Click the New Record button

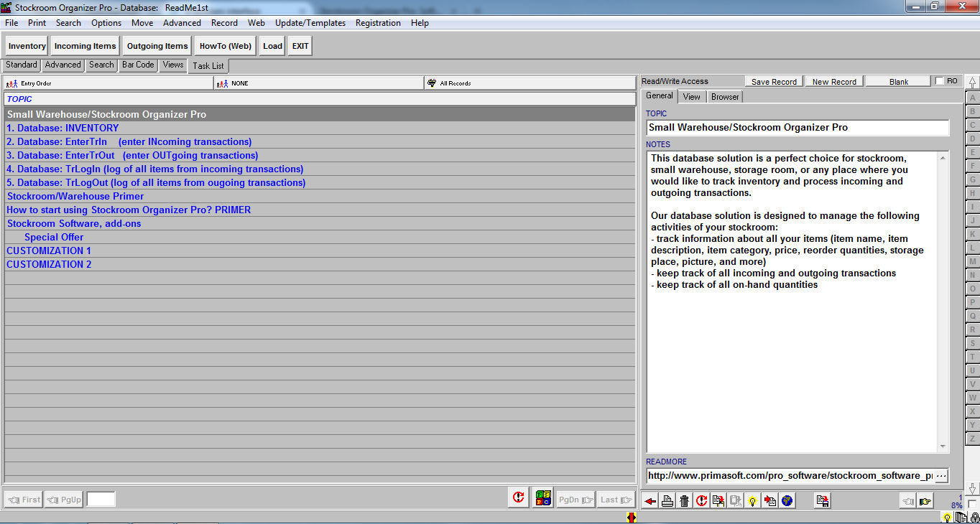[x=834, y=82]
